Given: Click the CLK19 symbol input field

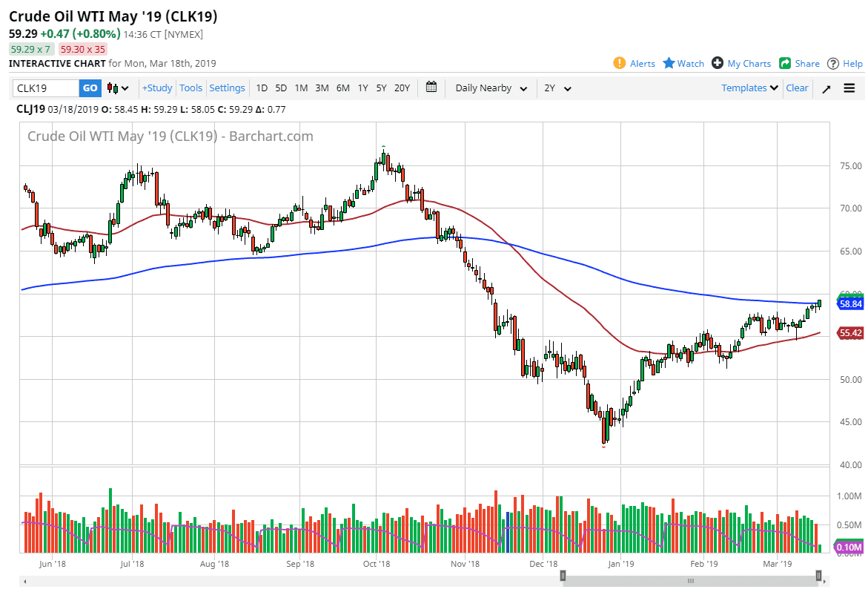Looking at the screenshot, I should (x=46, y=88).
